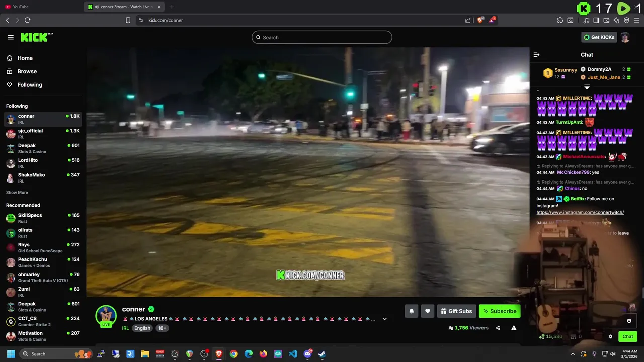This screenshot has width=644, height=362.
Task: Close the conner Stream tab
Action: click(159, 7)
